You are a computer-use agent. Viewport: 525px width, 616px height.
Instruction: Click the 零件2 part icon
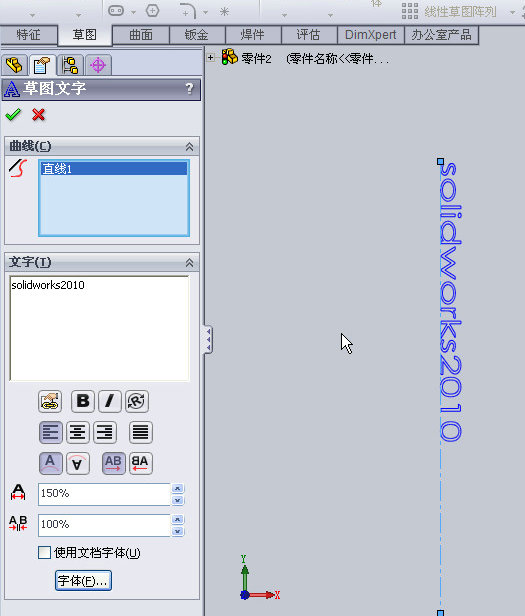tap(230, 57)
